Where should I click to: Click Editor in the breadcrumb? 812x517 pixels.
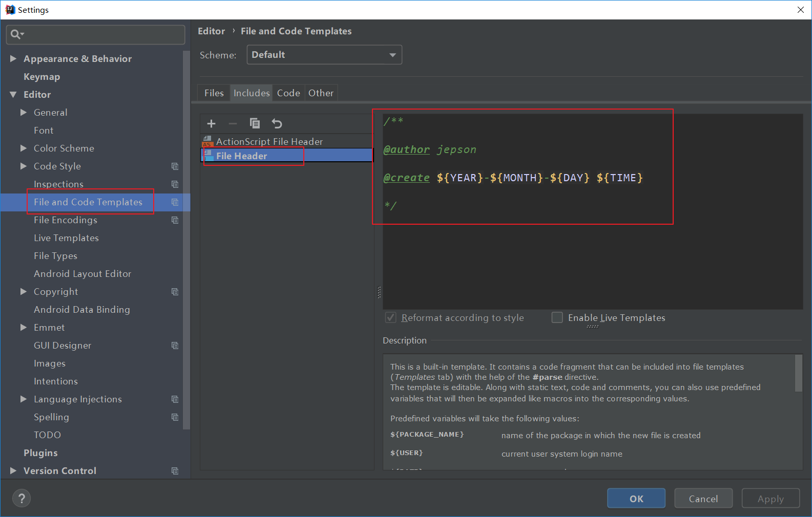(211, 31)
